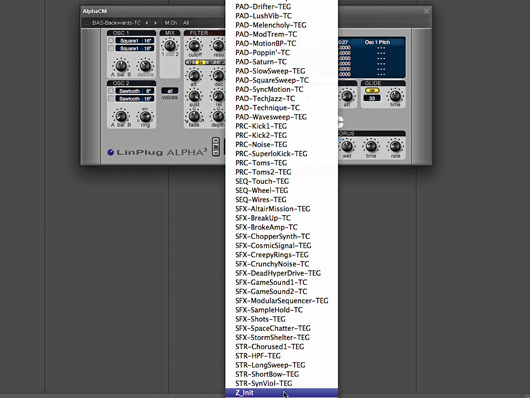The width and height of the screenshot is (530, 398).
Task: Click the glide value field showing 33
Action: [372, 98]
